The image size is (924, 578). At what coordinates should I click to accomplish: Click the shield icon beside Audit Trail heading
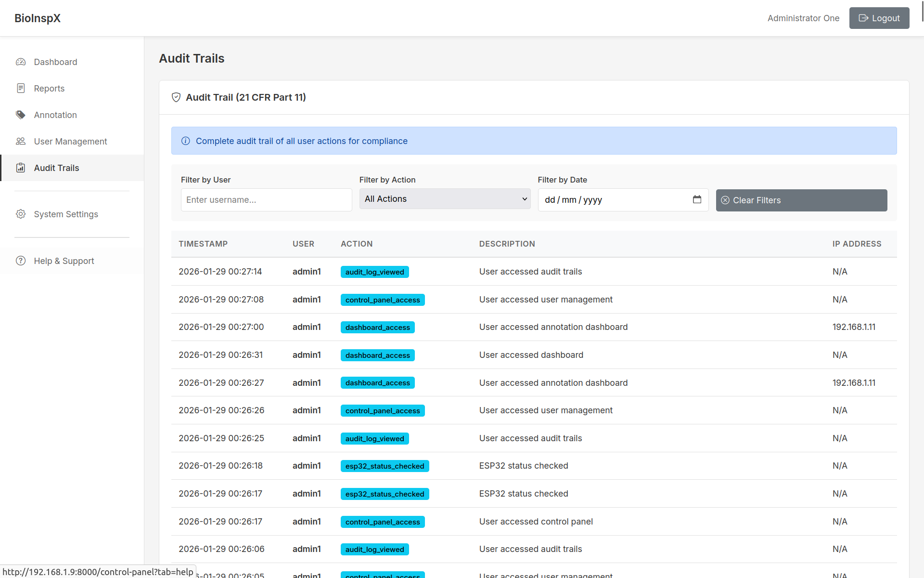point(176,97)
